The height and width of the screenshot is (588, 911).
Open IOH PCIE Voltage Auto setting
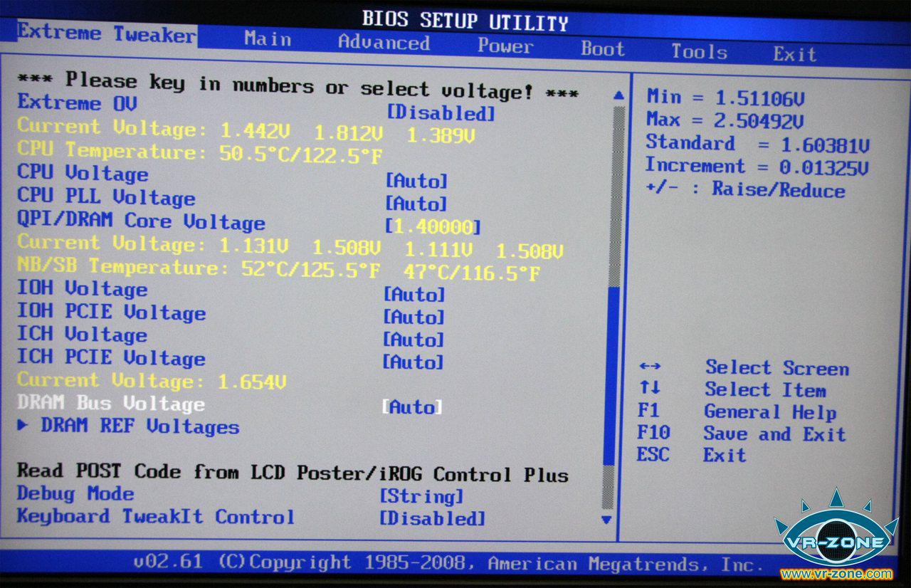tap(414, 317)
